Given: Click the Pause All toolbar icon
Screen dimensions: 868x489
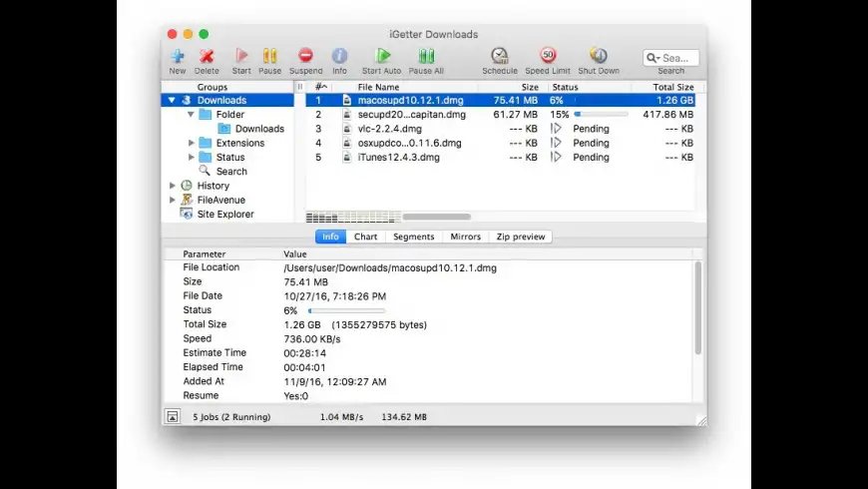Looking at the screenshot, I should point(426,56).
